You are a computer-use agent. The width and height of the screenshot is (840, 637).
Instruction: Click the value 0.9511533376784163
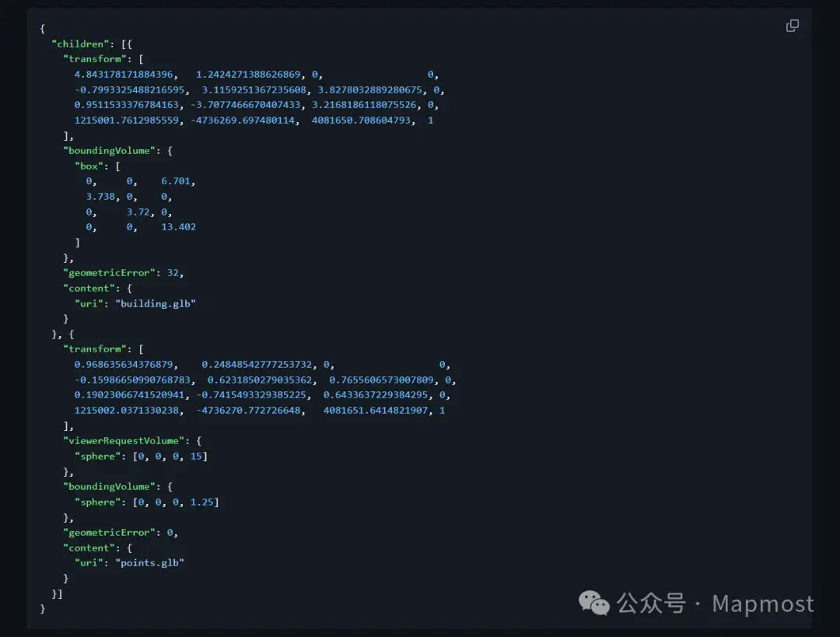coord(127,105)
